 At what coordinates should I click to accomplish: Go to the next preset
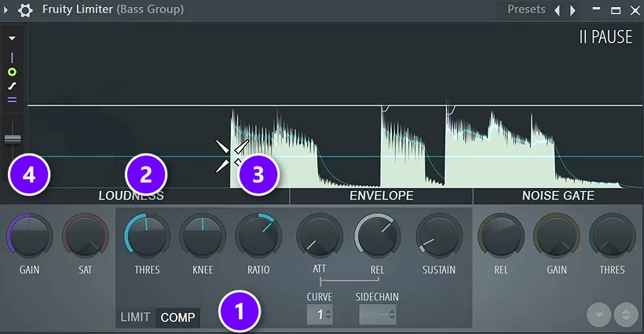click(x=573, y=10)
